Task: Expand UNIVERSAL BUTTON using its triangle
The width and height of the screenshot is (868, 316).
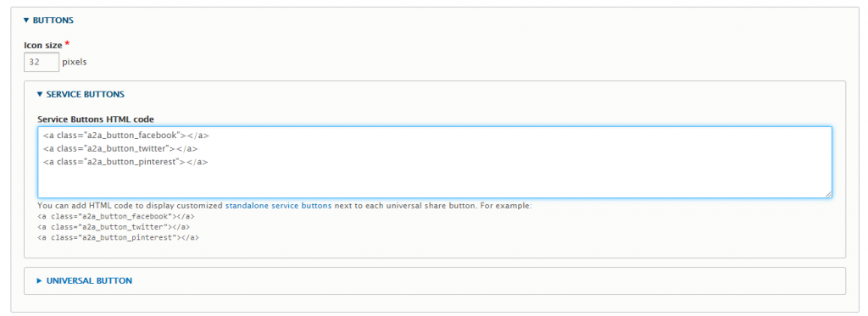Action: (39, 280)
